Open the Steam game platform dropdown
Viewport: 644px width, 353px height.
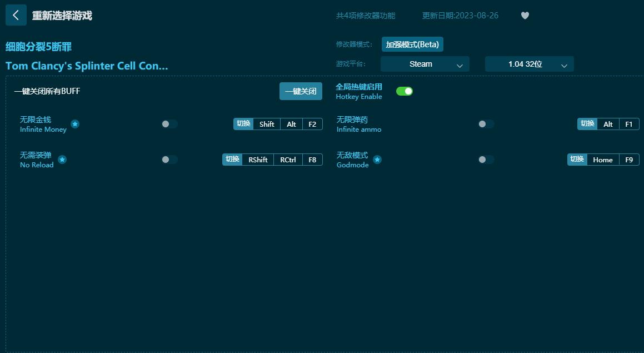coord(425,64)
